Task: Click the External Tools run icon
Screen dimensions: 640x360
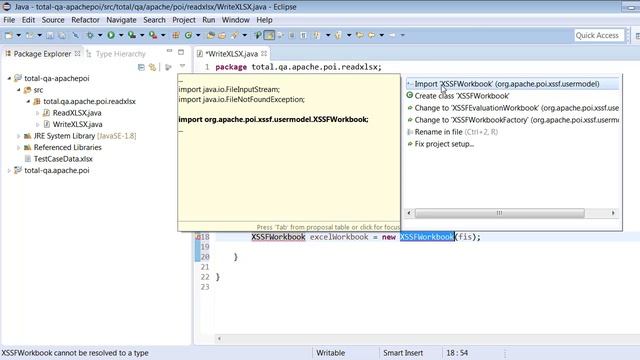Action: click(153, 36)
